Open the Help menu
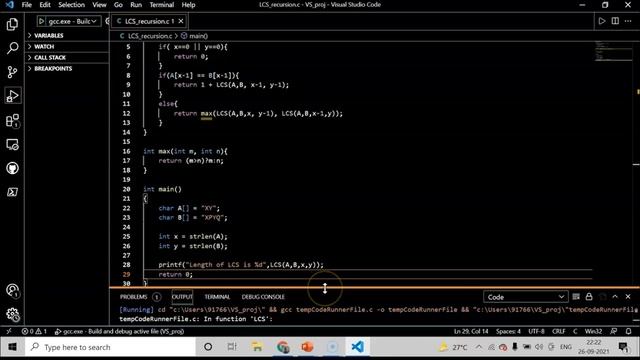 (188, 5)
